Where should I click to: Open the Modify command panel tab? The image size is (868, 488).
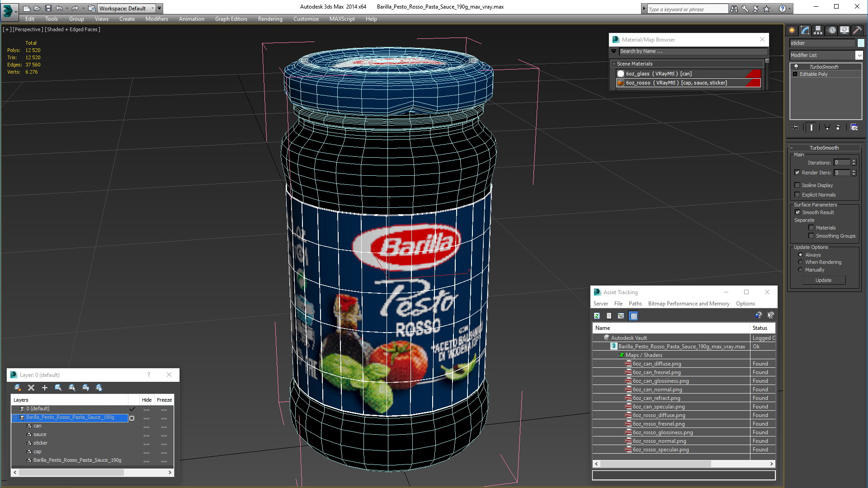pos(805,30)
